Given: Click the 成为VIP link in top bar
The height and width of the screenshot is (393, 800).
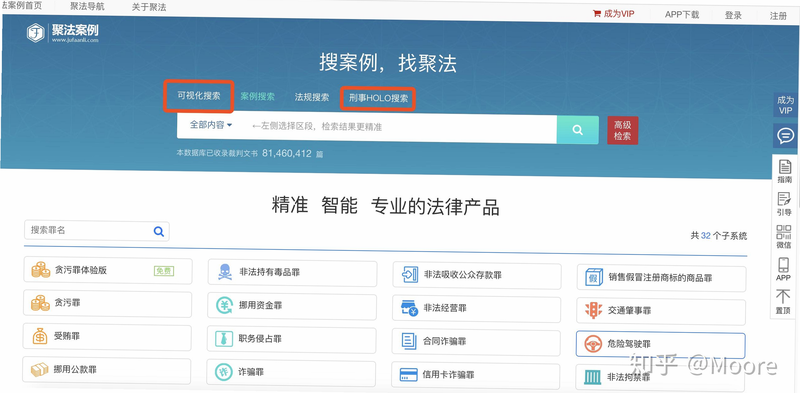Looking at the screenshot, I should (619, 14).
